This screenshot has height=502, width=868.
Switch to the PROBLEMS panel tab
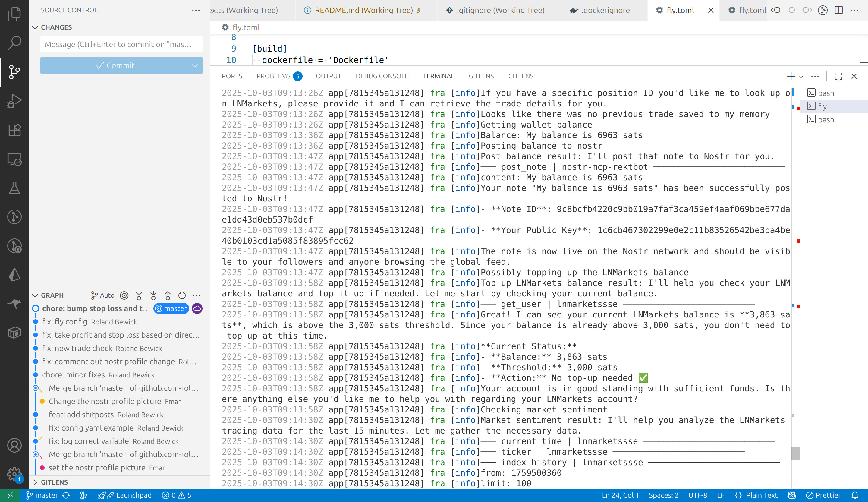tap(273, 76)
